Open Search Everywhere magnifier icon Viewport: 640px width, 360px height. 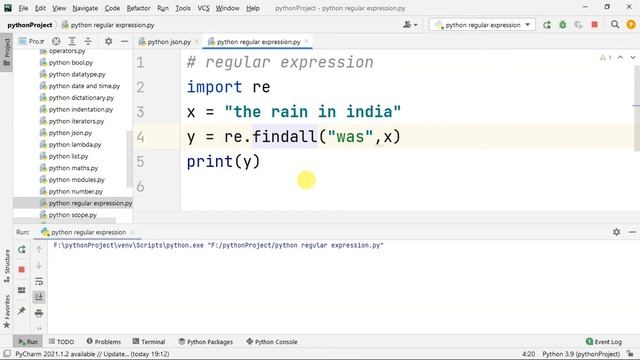pos(615,25)
